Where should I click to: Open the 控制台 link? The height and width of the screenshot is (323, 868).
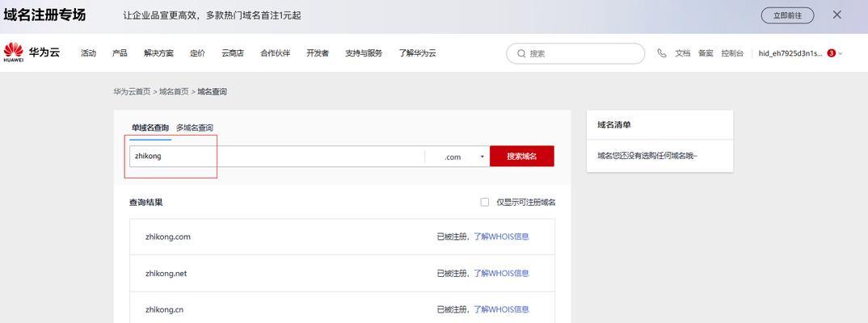click(732, 53)
